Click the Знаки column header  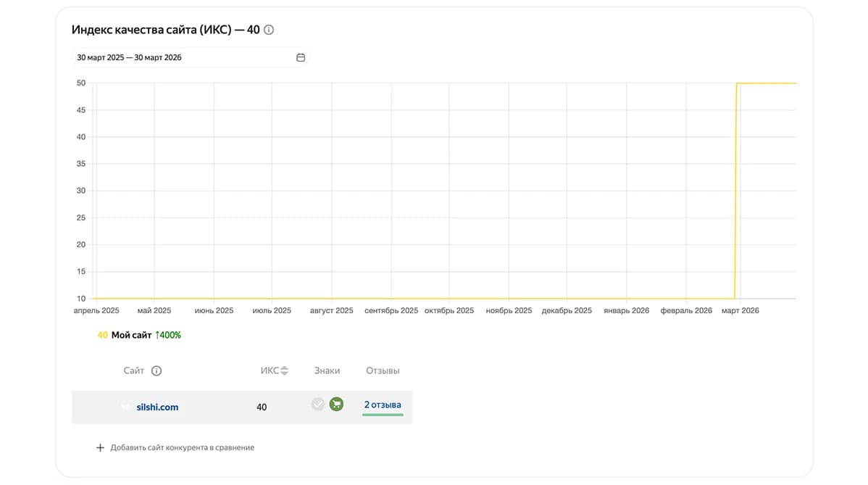tap(327, 371)
